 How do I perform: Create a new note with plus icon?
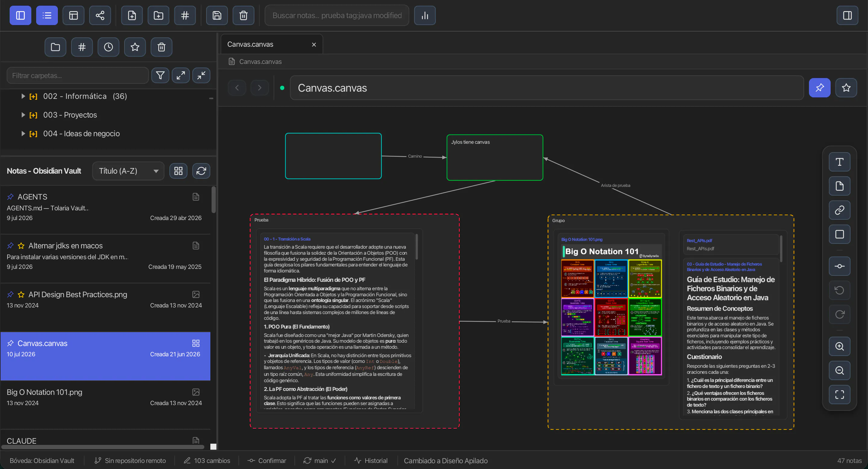pyautogui.click(x=132, y=15)
